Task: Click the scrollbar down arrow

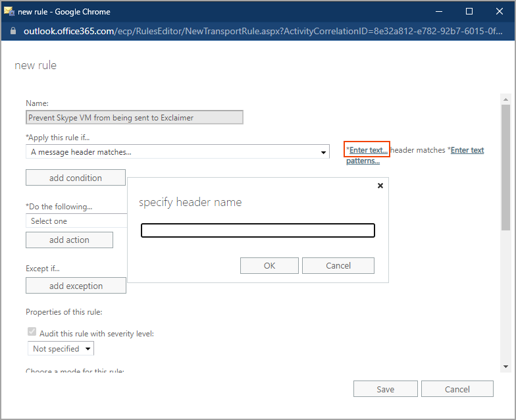Action: click(x=505, y=366)
